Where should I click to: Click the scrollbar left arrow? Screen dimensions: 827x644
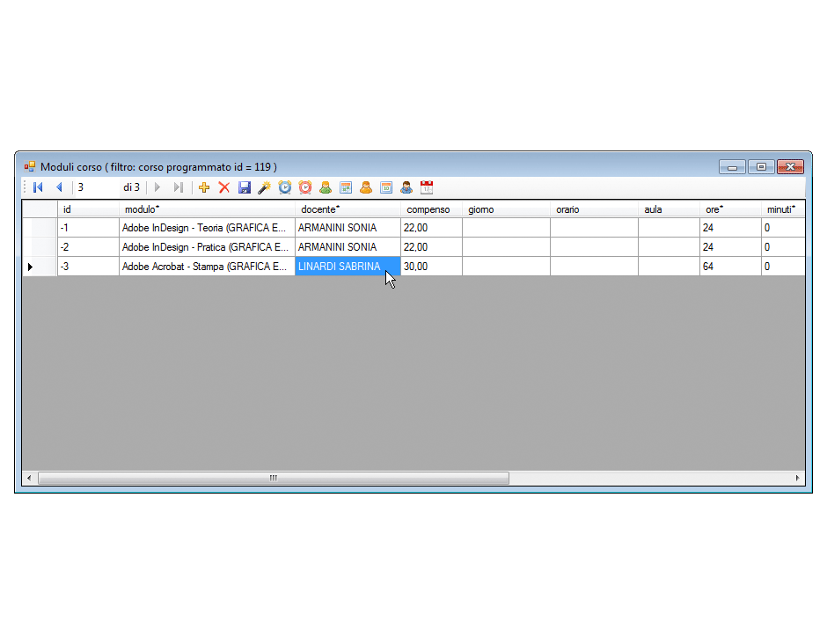pyautogui.click(x=29, y=478)
